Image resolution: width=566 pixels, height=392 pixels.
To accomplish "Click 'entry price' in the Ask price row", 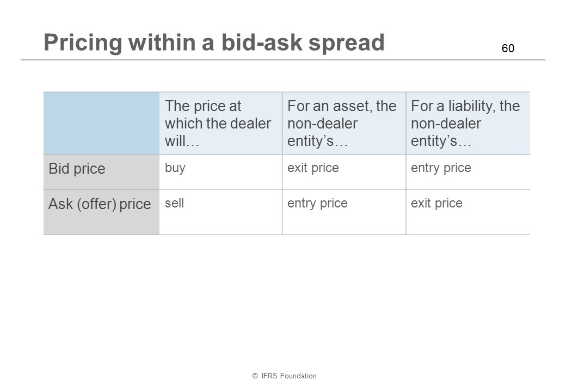I will pyautogui.click(x=317, y=203).
